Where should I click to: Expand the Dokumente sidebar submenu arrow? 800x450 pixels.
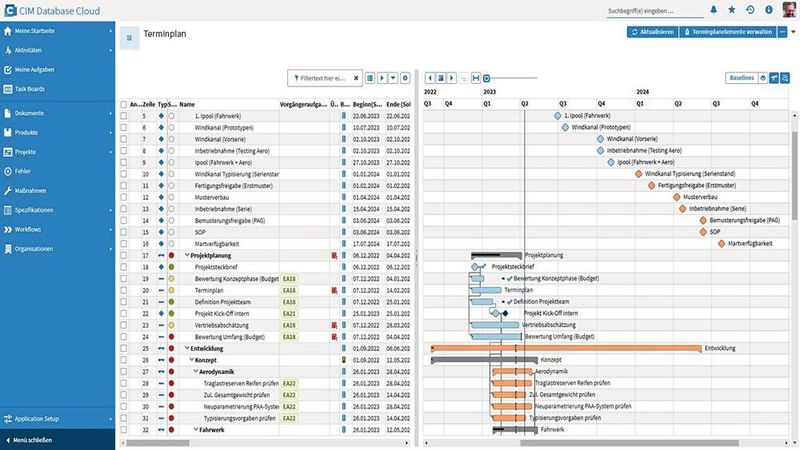click(x=111, y=113)
